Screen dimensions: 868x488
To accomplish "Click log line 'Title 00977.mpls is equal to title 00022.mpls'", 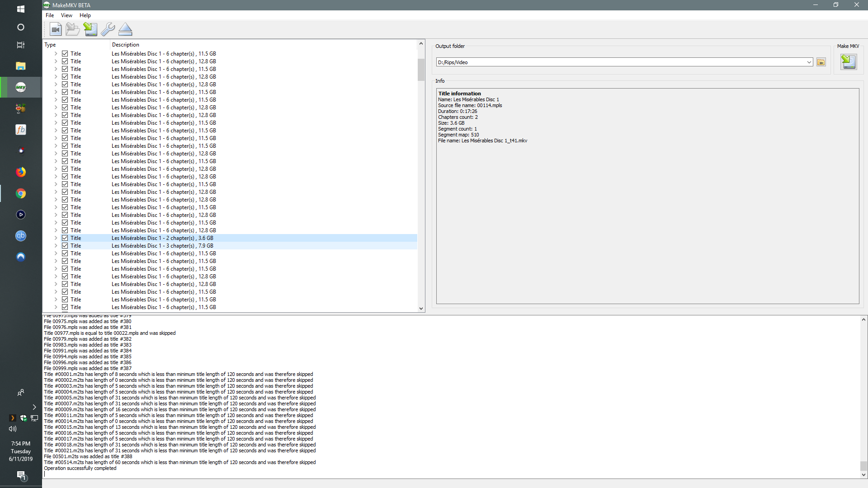I will coord(110,333).
